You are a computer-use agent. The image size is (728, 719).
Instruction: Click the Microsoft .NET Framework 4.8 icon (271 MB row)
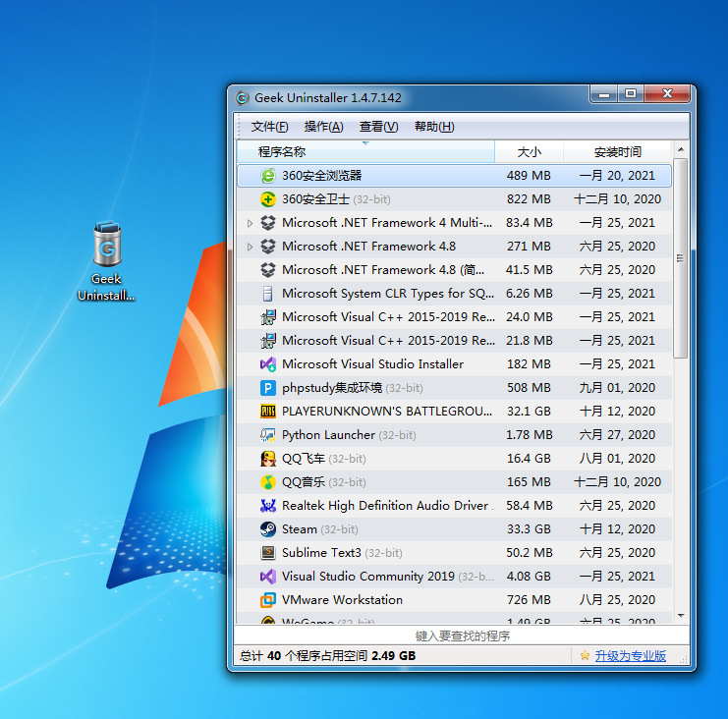tap(268, 246)
